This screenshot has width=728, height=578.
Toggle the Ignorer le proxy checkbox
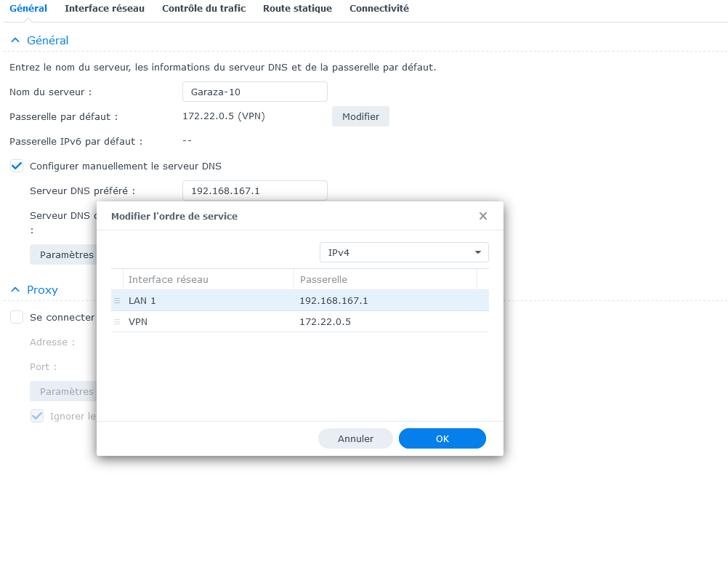pyautogui.click(x=37, y=416)
